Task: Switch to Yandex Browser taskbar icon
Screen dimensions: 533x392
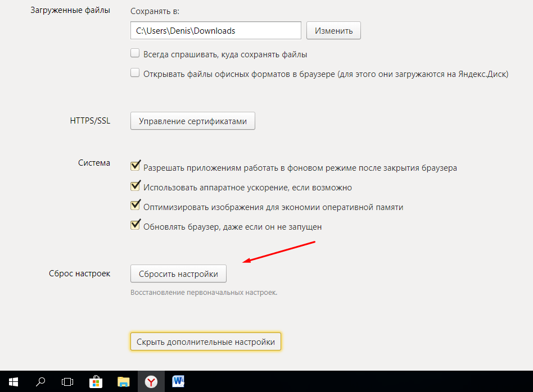Action: [x=151, y=381]
